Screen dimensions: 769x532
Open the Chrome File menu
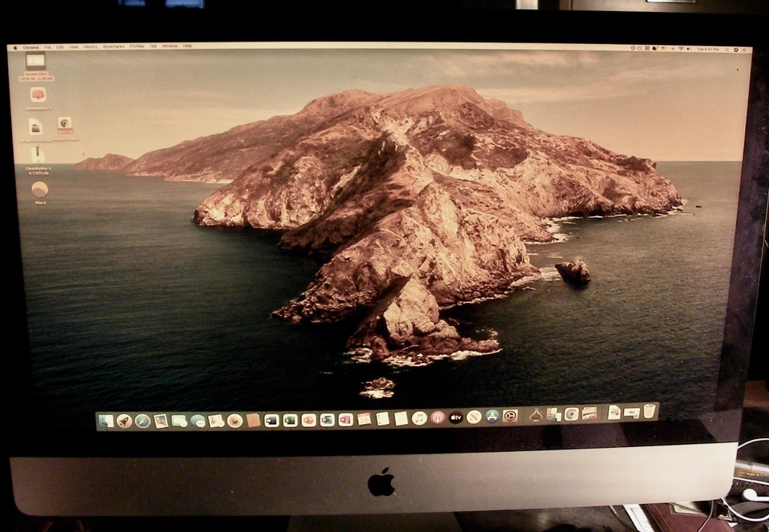point(48,46)
